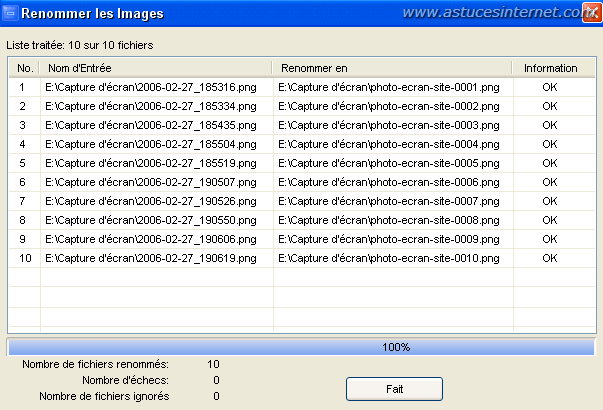Click OK status of row 9
603x410 pixels.
pos(549,239)
